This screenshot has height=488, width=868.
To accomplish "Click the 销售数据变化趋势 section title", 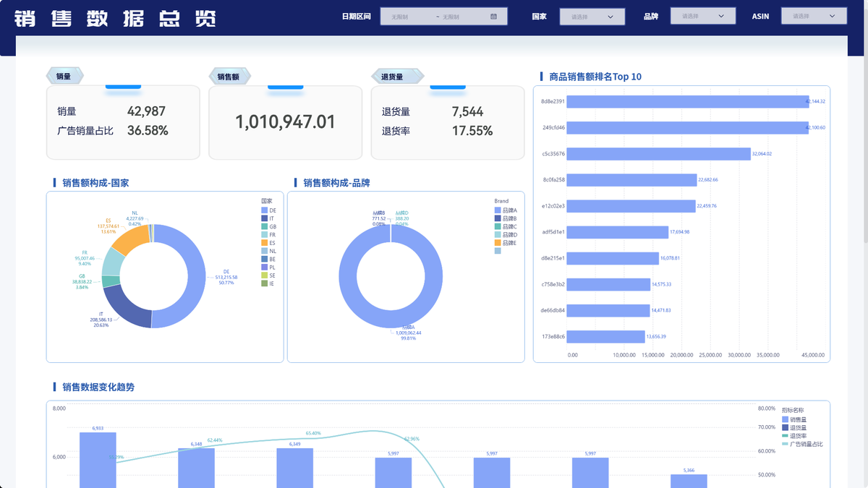I will tap(98, 387).
